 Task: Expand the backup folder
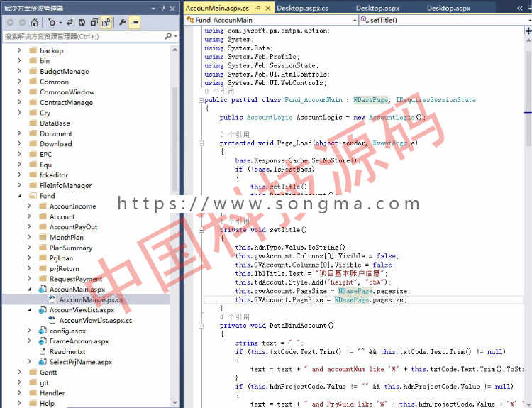coord(19,50)
